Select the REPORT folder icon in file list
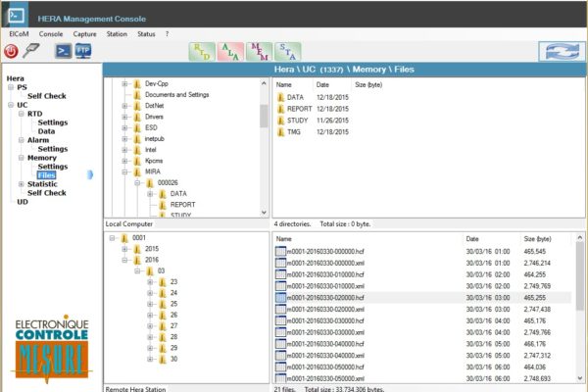This screenshot has height=392, width=588. tap(281, 109)
